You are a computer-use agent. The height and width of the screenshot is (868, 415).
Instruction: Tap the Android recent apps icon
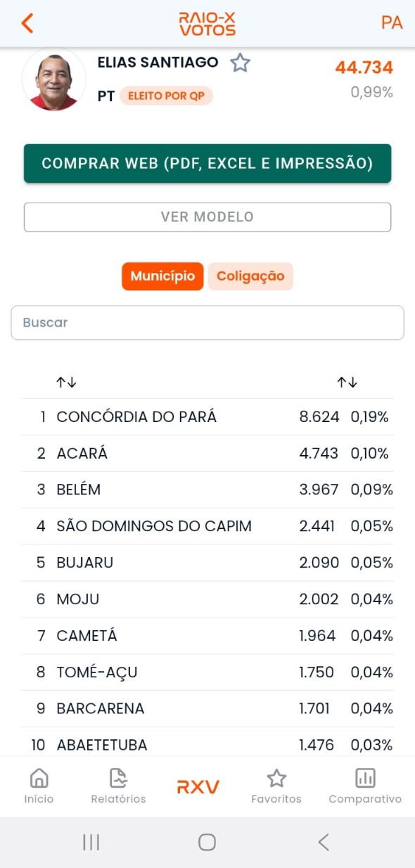click(91, 842)
